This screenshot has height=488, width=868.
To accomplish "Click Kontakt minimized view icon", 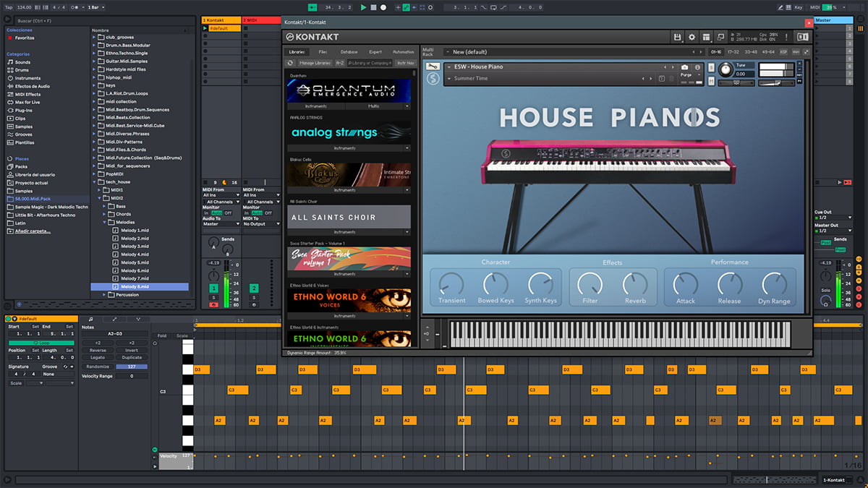I will 720,37.
